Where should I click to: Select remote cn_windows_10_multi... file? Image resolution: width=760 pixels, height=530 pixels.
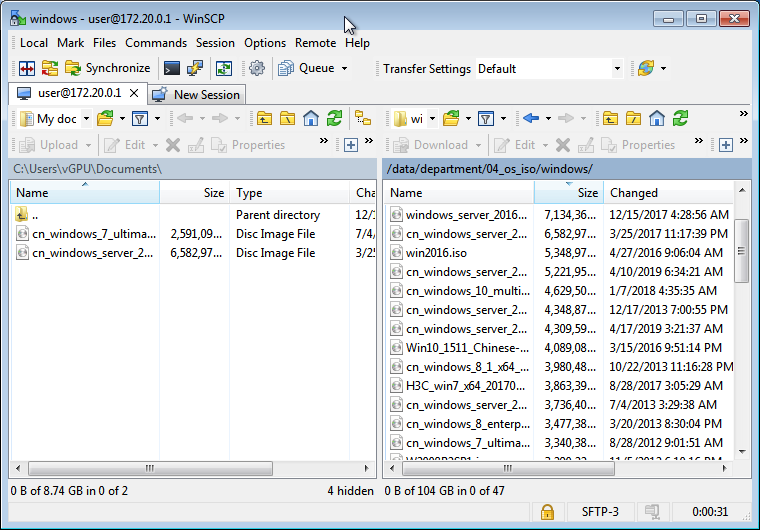(x=560, y=291)
